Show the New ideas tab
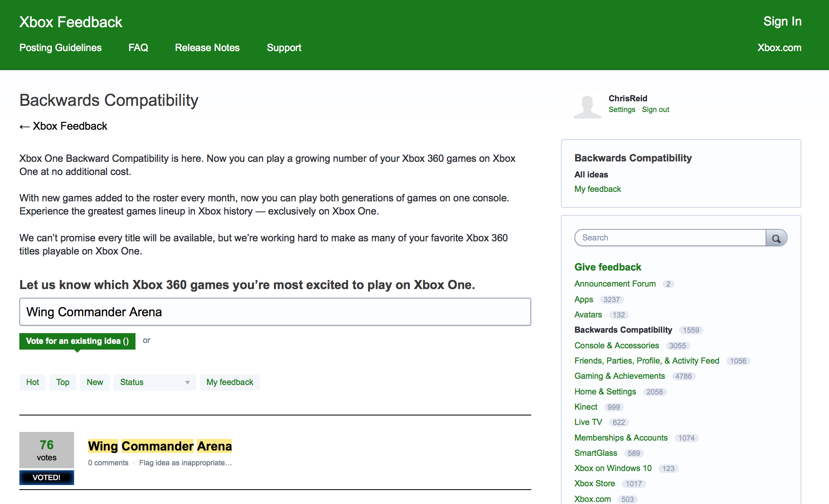 coord(95,382)
